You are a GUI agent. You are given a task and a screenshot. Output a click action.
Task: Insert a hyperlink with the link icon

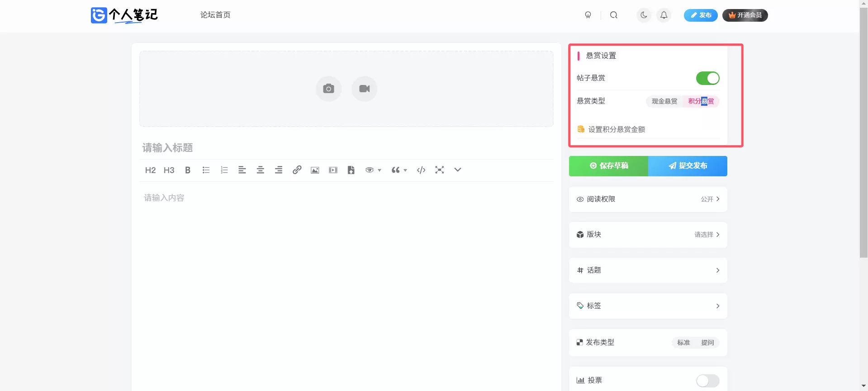coord(297,170)
